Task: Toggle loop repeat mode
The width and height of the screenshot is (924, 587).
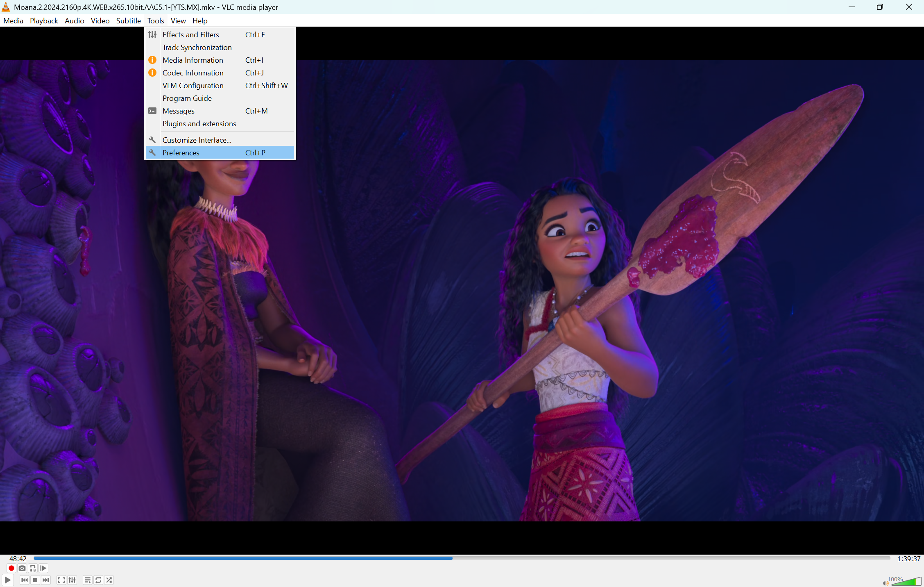Action: pos(98,580)
